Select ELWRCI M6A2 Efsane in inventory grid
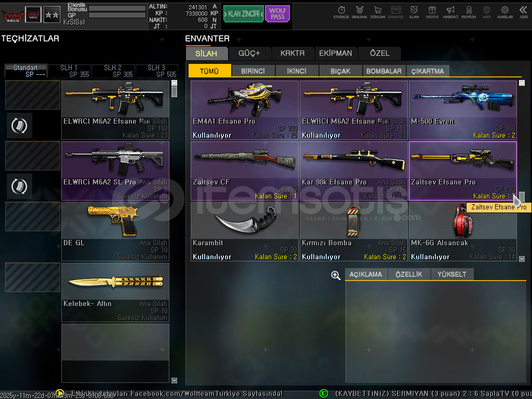Viewport: 532px width, 399px height. coord(353,110)
